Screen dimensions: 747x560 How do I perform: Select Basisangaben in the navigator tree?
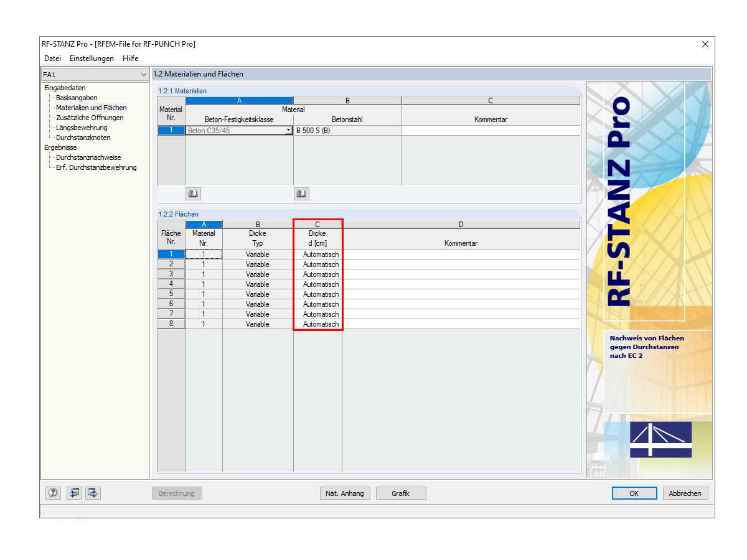point(77,98)
